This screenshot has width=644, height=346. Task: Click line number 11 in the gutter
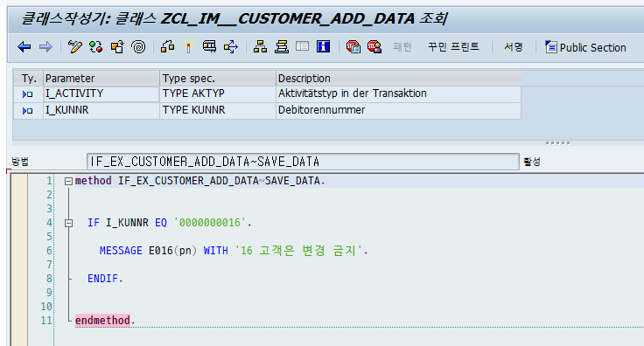pyautogui.click(x=46, y=320)
